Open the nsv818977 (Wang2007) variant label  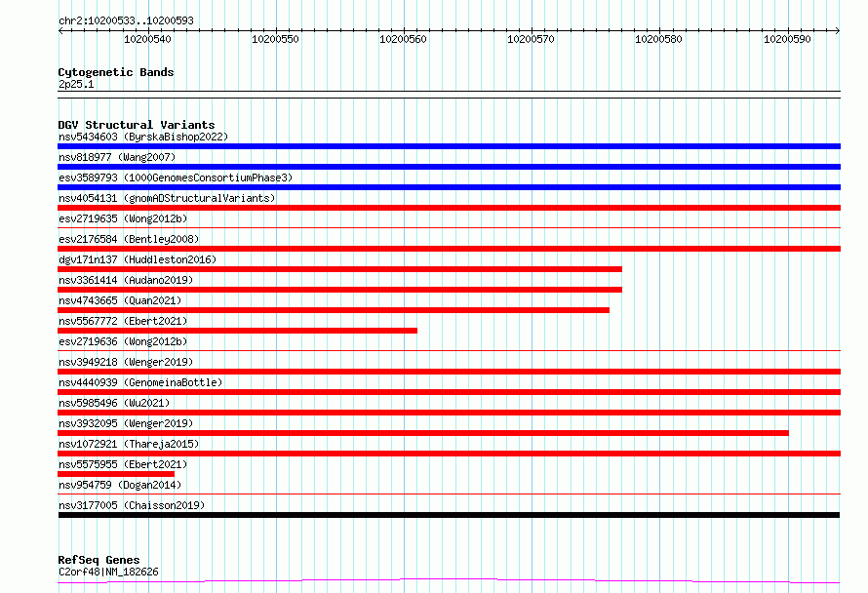(117, 157)
